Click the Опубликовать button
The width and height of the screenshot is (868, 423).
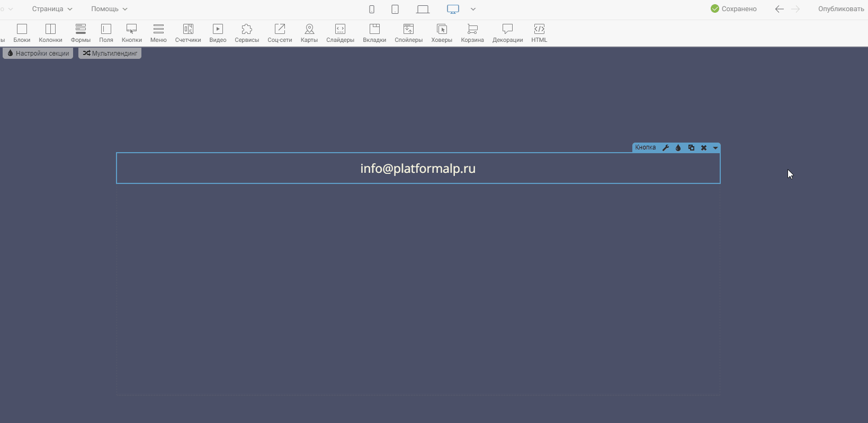pyautogui.click(x=841, y=9)
